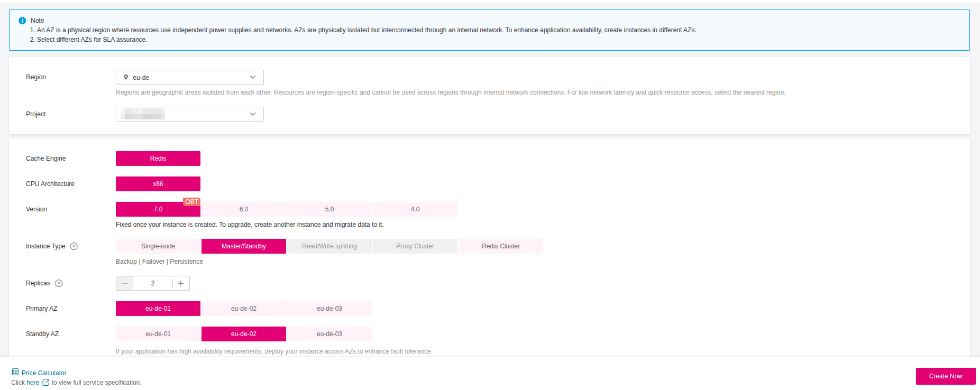
Task: Expand the Project dropdown
Action: pos(189,114)
